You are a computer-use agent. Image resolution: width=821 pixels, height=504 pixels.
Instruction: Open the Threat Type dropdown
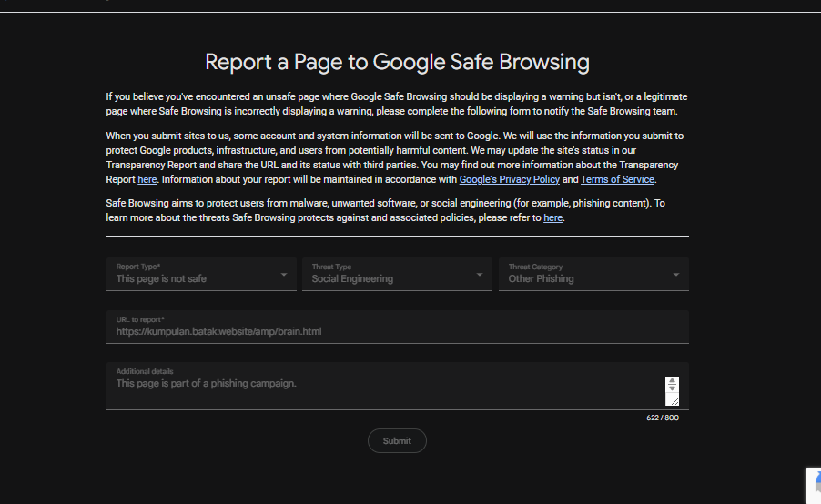click(x=397, y=274)
